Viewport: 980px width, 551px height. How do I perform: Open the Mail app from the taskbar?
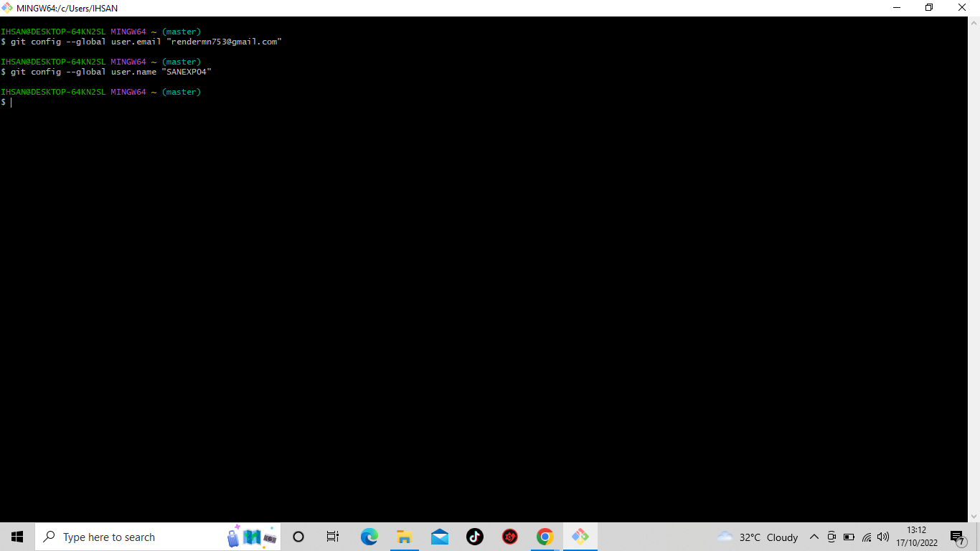tap(439, 537)
